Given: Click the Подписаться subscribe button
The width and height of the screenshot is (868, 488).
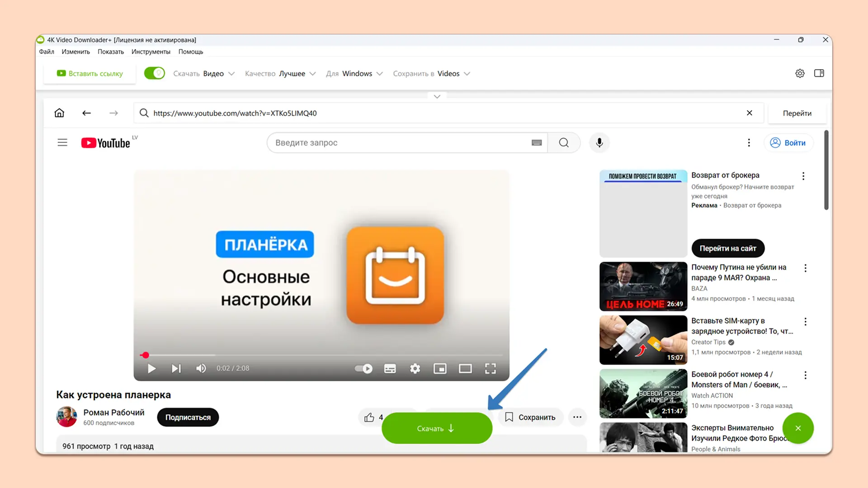Looking at the screenshot, I should (188, 417).
